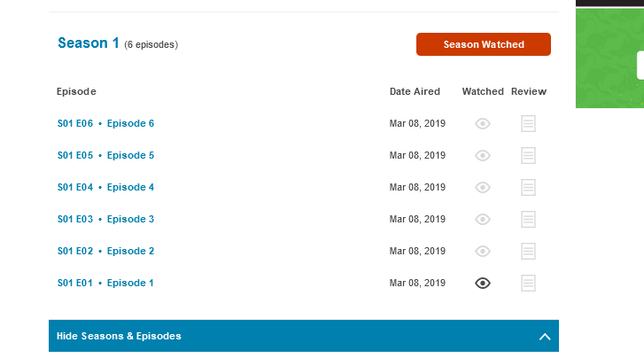Click the up chevron on the blue bar
The width and height of the screenshot is (644, 358).
click(545, 337)
